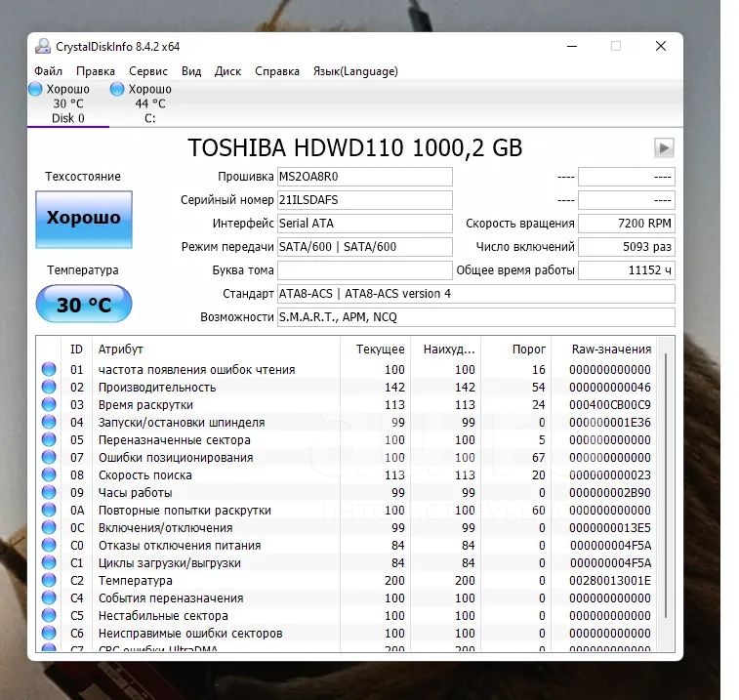Click the Прошивка field MS2OA8R0
Image resolution: width=739 pixels, height=700 pixels.
(x=365, y=177)
